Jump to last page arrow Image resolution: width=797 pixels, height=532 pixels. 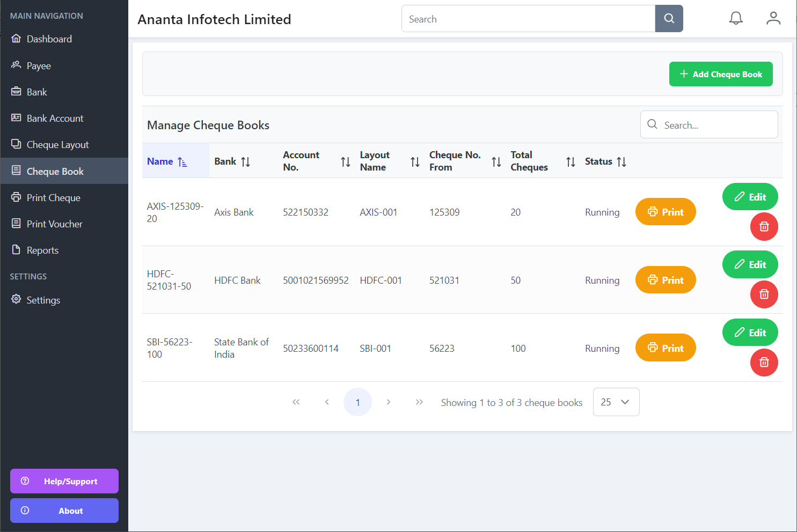point(420,402)
